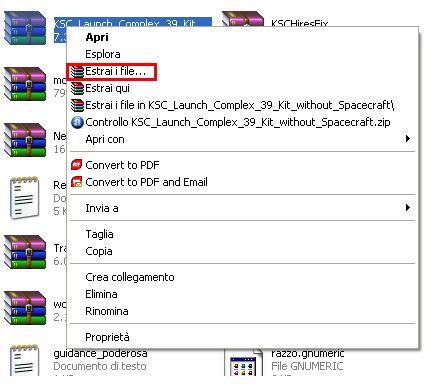Click the guidance_poderosa file name
This screenshot has height=386, width=433.
[100, 353]
